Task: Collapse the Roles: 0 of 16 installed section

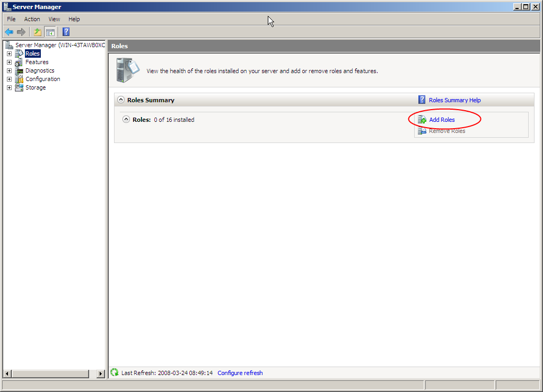Action: pos(126,119)
